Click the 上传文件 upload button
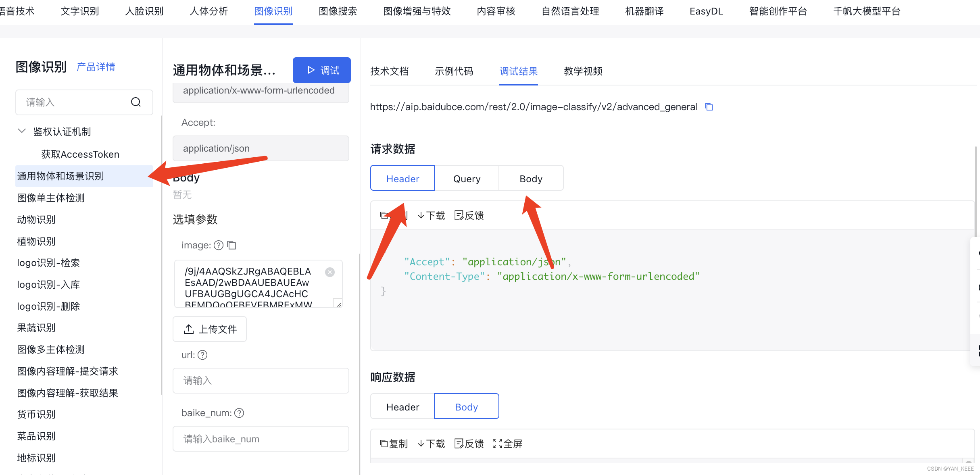The height and width of the screenshot is (475, 980). [210, 329]
